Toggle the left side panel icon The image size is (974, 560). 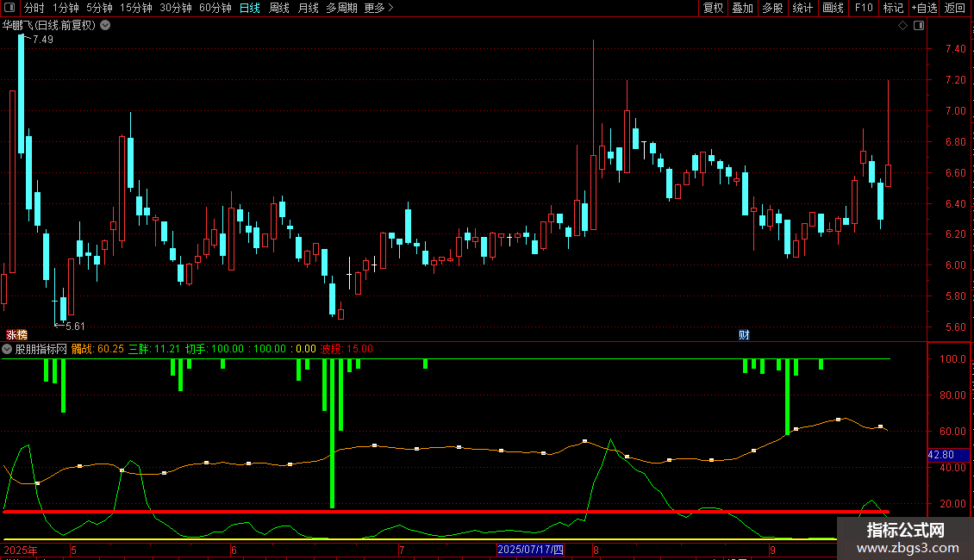click(9, 8)
